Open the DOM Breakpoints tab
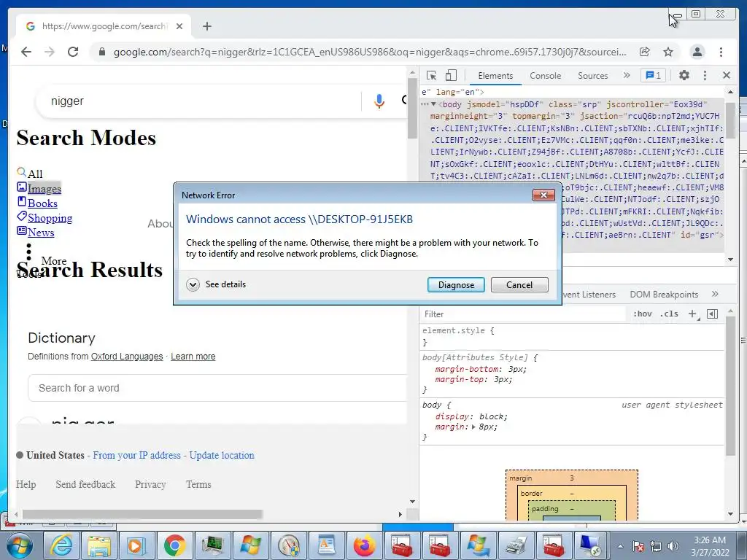Viewport: 747px width, 560px height. pyautogui.click(x=664, y=295)
